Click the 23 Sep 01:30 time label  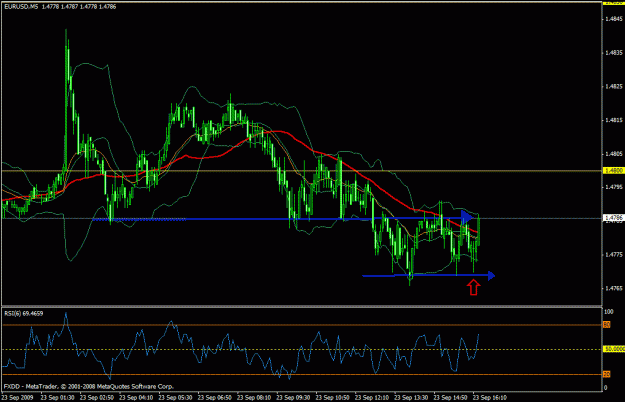click(57, 398)
